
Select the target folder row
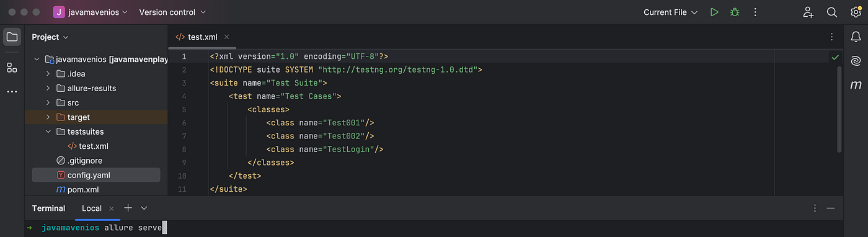[x=96, y=117]
